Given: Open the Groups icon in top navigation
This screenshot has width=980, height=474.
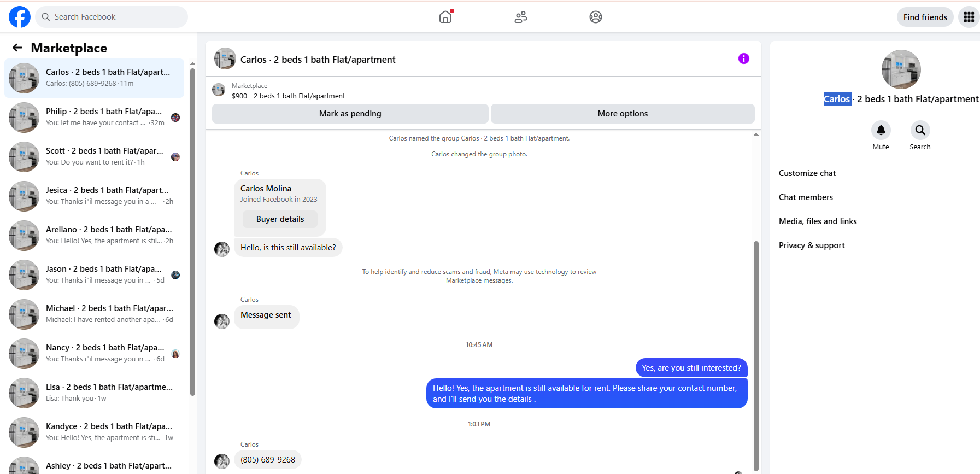Looking at the screenshot, I should click(596, 17).
